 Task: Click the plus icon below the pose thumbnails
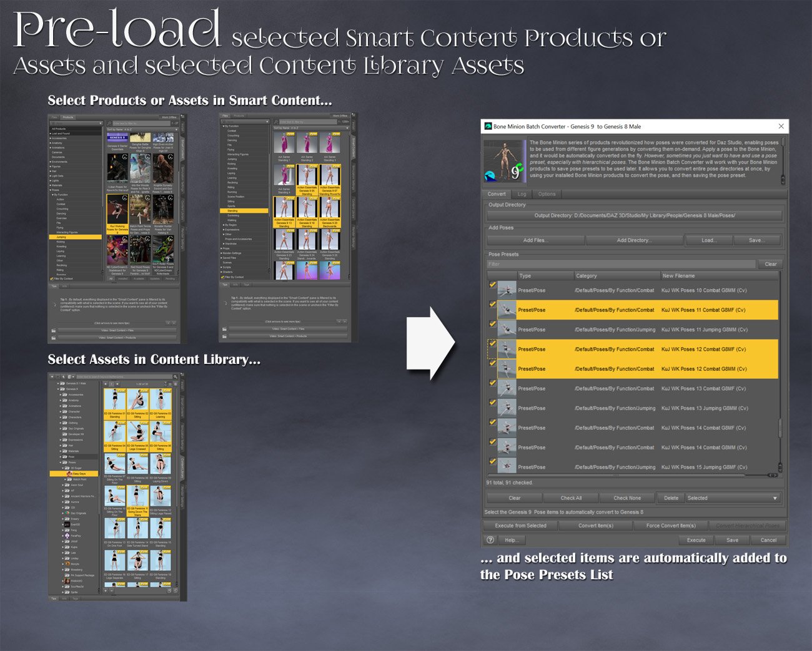click(106, 589)
